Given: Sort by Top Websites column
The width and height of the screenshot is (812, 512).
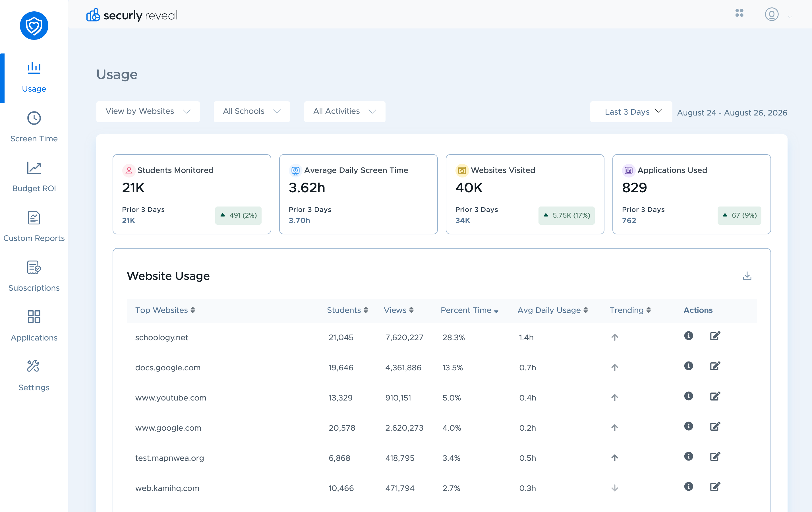Looking at the screenshot, I should click(165, 310).
